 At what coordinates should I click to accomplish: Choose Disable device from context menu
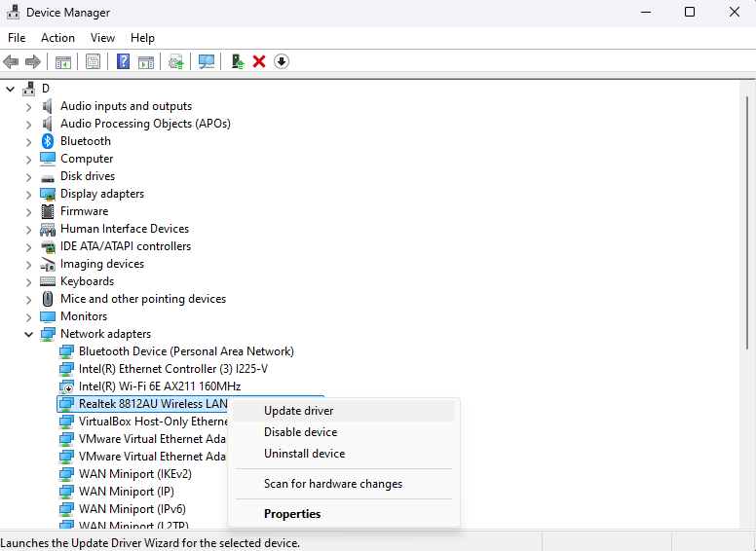click(343, 432)
